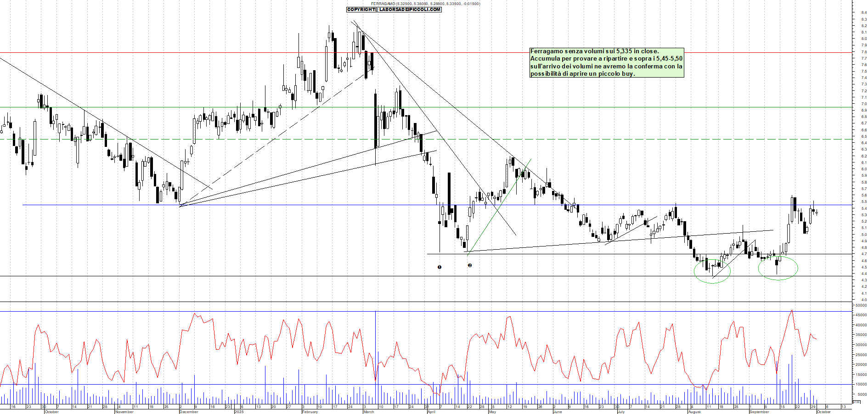
Task: Click the 'June' label on the date axis
Action: coord(558,412)
